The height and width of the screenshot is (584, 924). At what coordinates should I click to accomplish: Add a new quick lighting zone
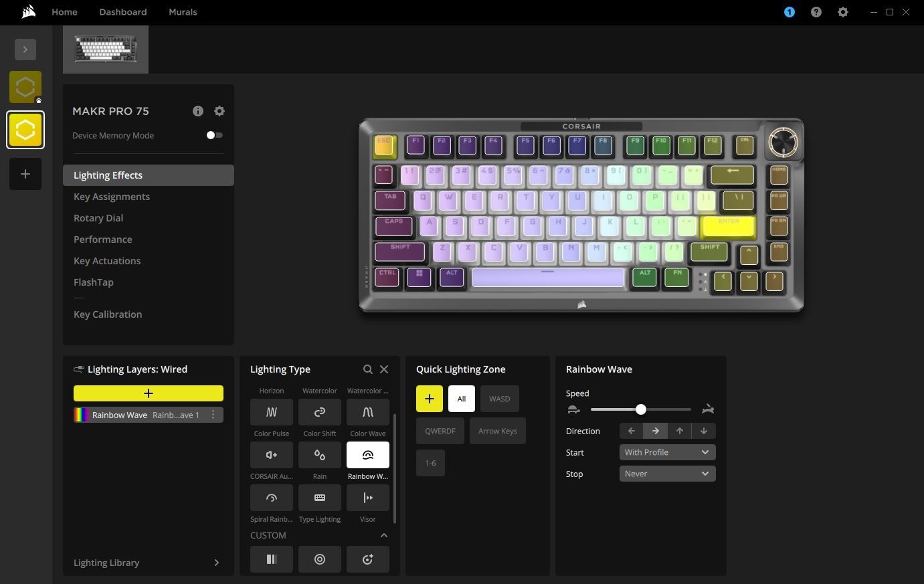[430, 399]
